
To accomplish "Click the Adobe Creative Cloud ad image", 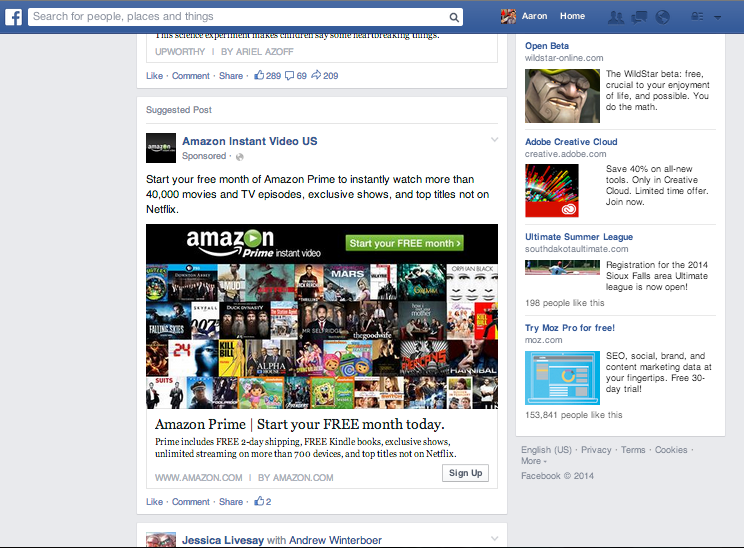I will [x=552, y=191].
